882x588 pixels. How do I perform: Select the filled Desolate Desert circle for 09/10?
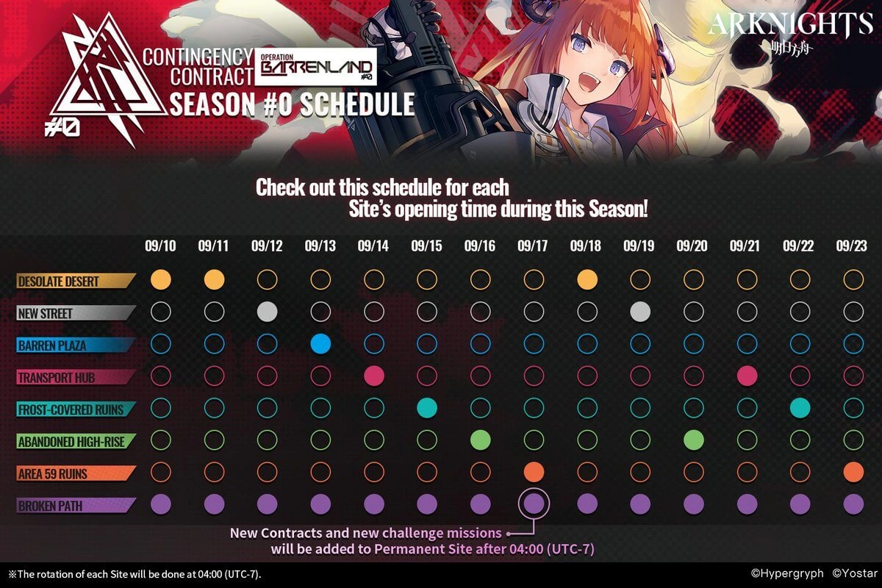click(x=160, y=279)
